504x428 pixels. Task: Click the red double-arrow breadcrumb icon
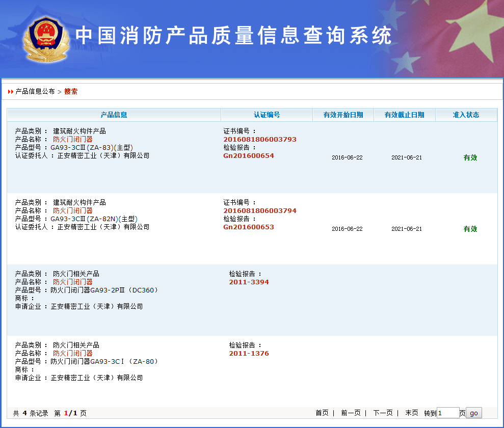point(11,92)
